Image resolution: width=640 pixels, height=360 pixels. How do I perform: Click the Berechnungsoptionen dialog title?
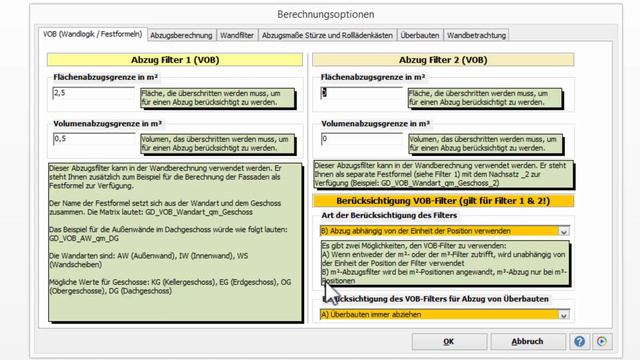(326, 14)
